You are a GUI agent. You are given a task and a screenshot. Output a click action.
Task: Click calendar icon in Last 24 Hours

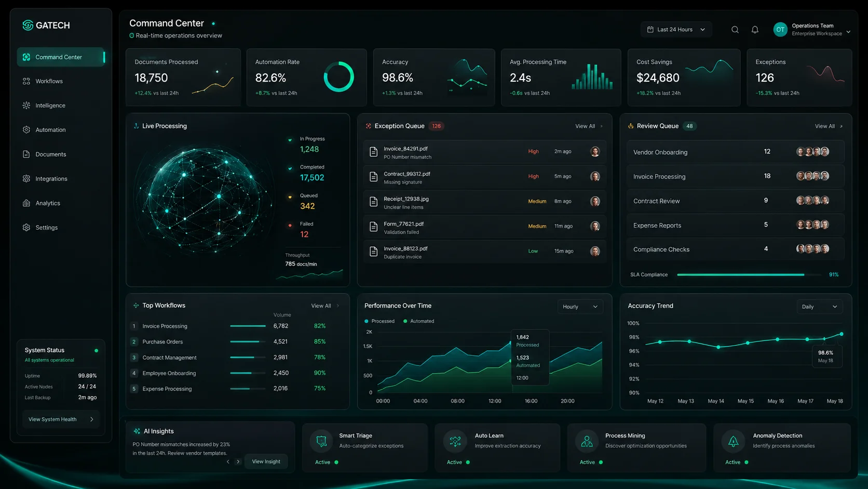pyautogui.click(x=650, y=30)
